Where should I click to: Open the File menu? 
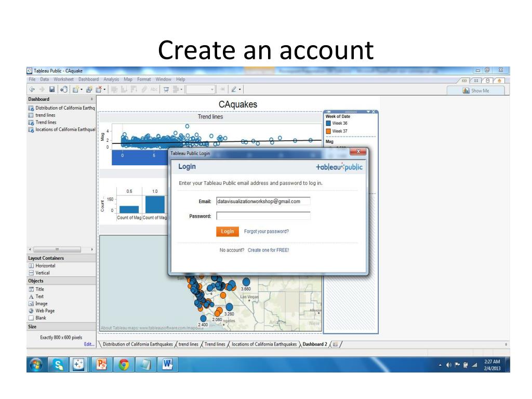coord(32,79)
